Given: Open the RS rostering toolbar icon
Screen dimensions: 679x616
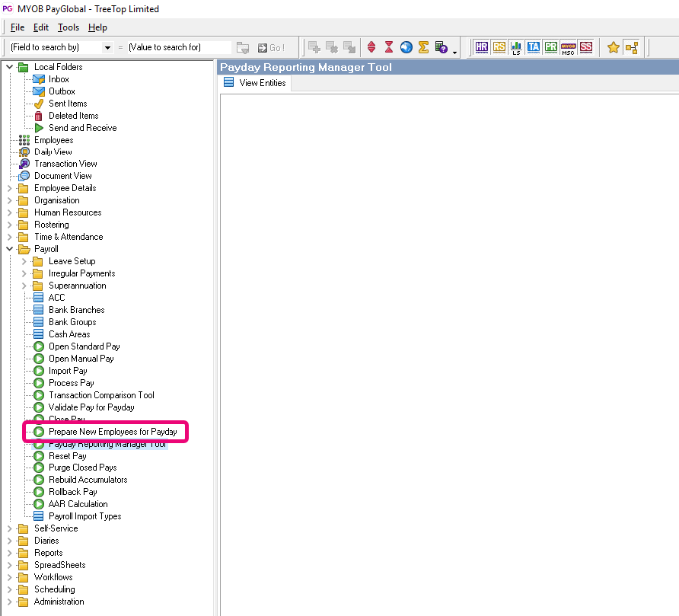Looking at the screenshot, I should (x=499, y=47).
